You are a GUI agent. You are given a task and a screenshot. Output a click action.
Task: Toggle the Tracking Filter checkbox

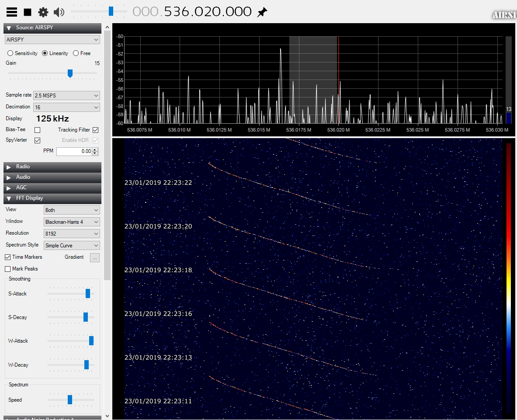coord(96,130)
